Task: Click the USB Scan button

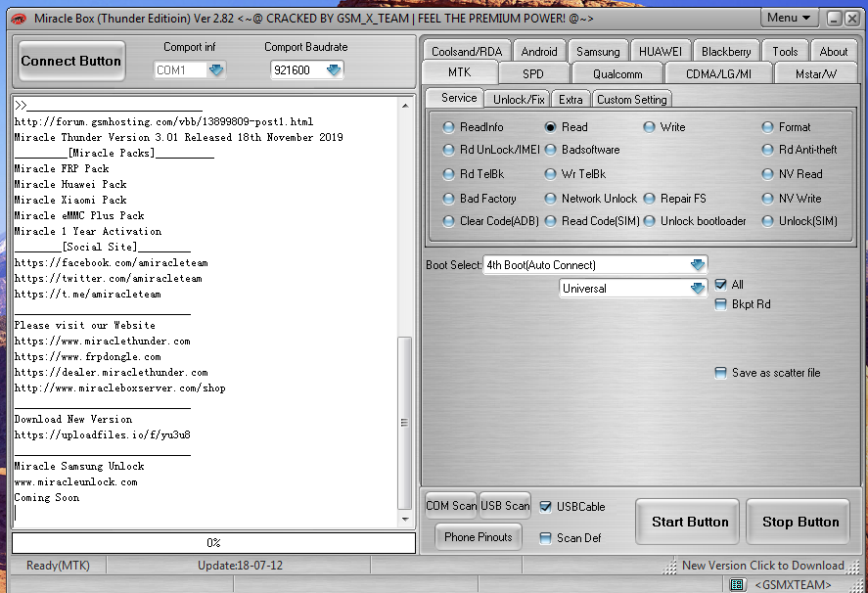Action: (x=505, y=506)
